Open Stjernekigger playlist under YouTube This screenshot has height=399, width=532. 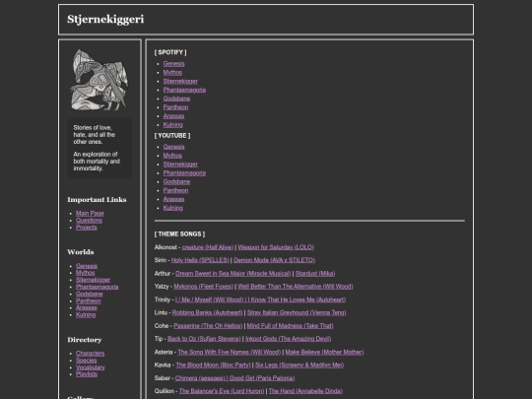click(180, 165)
